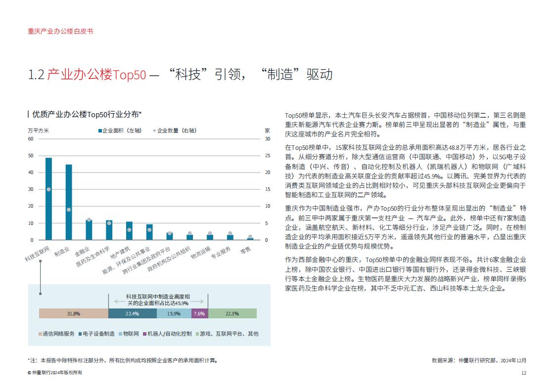Image resolution: width=555 pixels, height=392 pixels.
Task: Click the x-axis label "科技互联网"
Action: coord(37,254)
